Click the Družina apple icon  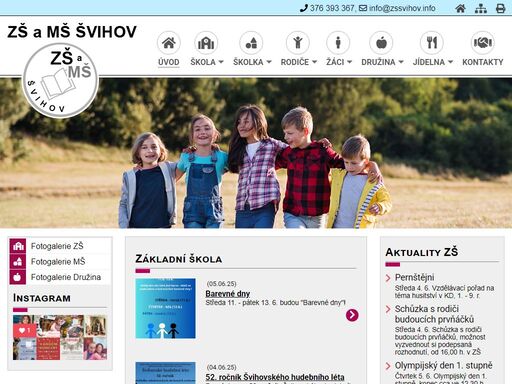coord(381,43)
